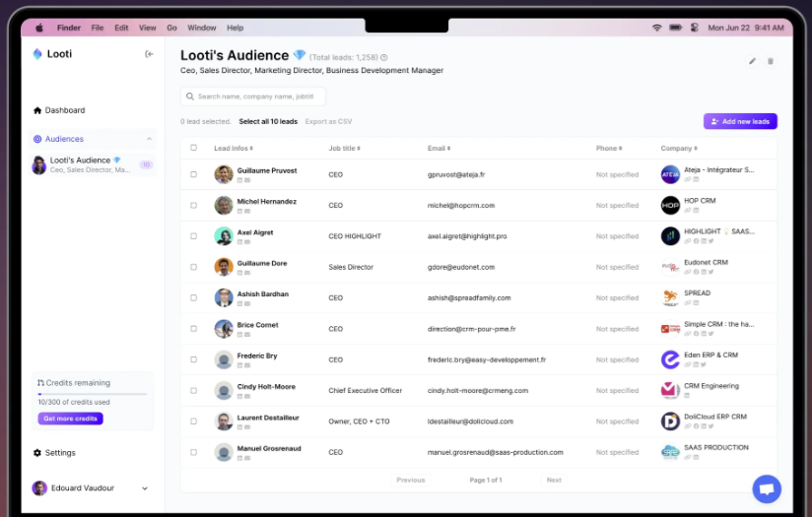The image size is (812, 517).
Task: Open the chat support bubble
Action: coord(766,488)
